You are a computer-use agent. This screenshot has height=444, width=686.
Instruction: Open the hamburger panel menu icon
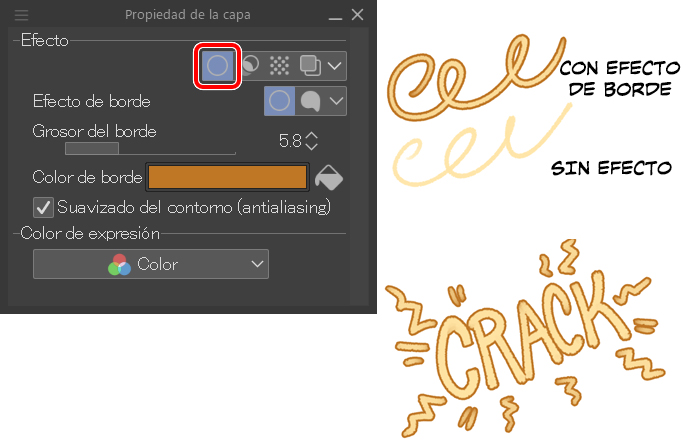(21, 15)
